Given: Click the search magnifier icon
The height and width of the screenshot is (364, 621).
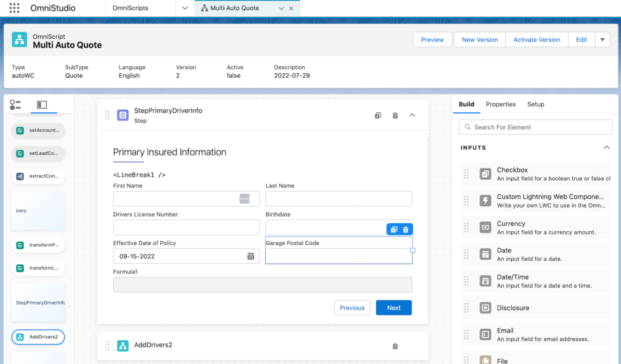Looking at the screenshot, I should (x=468, y=127).
